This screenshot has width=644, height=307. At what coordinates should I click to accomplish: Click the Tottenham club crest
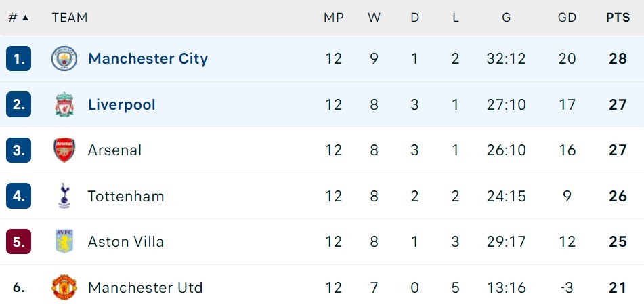point(64,196)
